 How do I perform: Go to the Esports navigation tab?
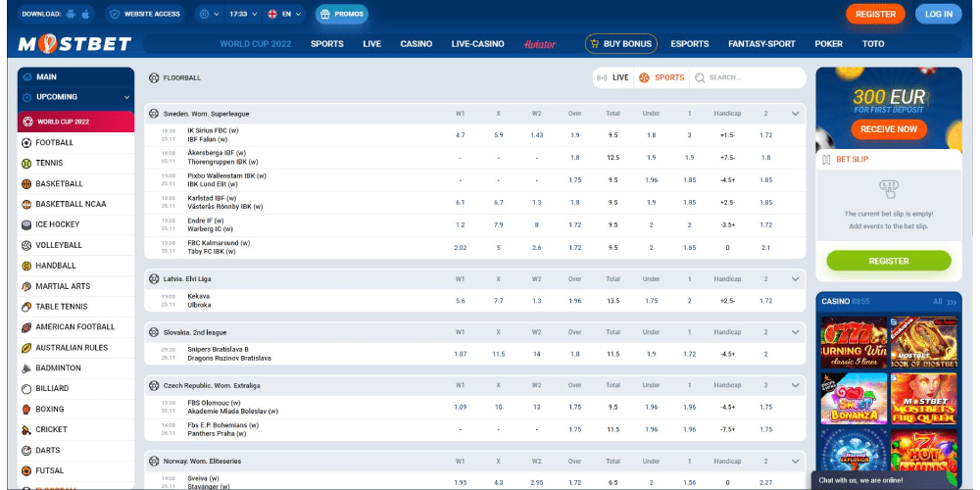(x=690, y=44)
